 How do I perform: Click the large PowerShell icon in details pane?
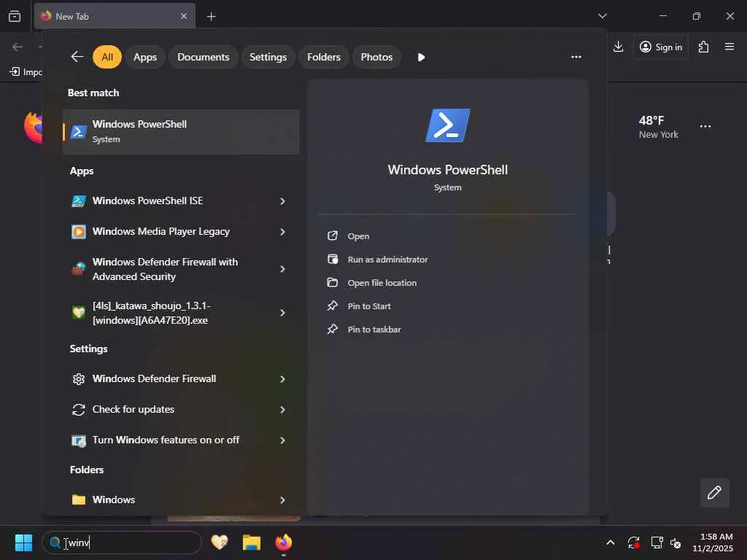447,125
